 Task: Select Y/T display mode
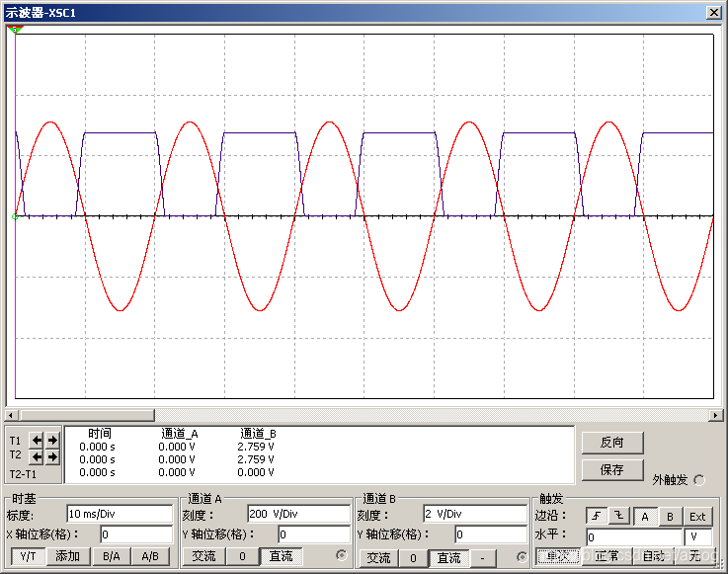29,556
